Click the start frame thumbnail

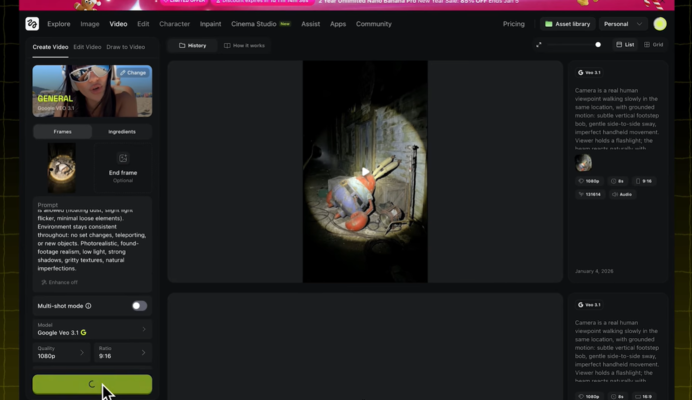(61, 168)
